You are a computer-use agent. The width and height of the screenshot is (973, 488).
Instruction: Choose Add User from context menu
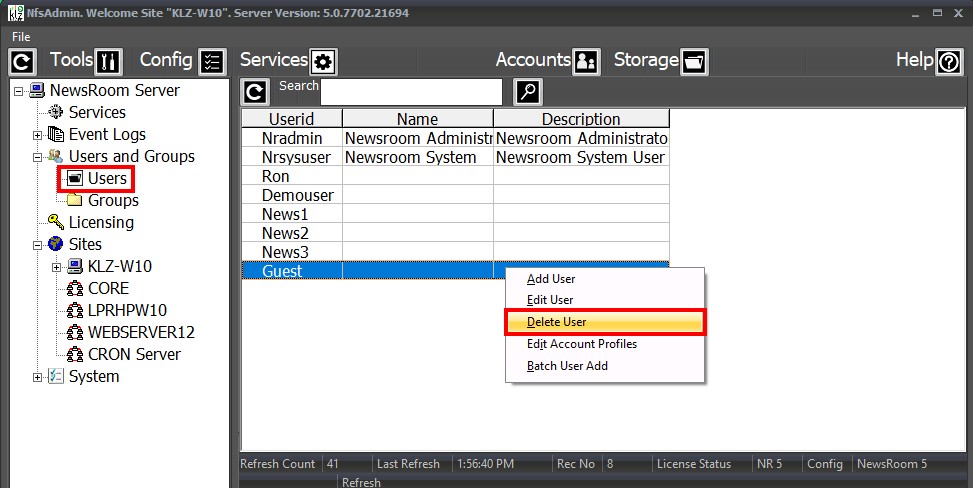605,279
